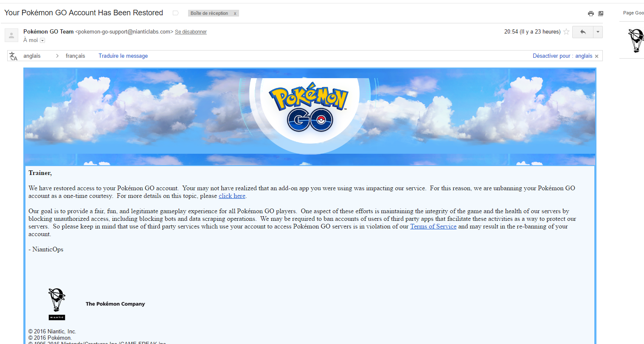Click '© 2016 Niantic, Inc.' footer text

[52, 332]
